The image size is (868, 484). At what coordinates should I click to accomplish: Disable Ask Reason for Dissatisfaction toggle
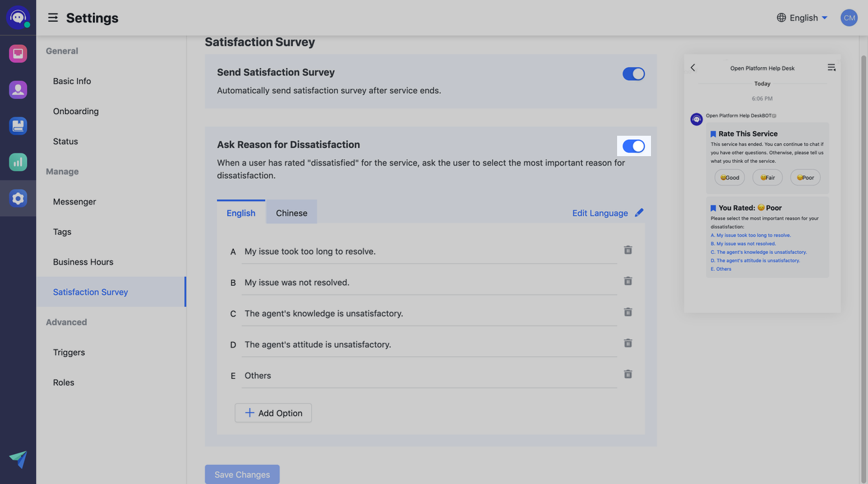click(633, 146)
